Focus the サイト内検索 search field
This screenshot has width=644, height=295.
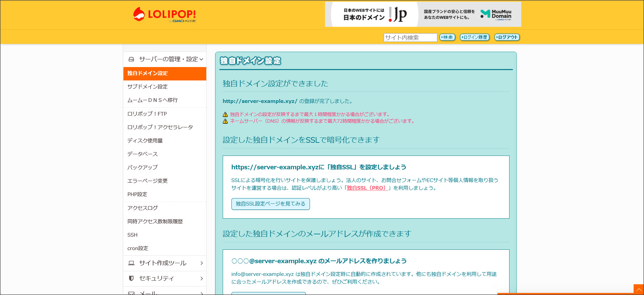pos(410,38)
